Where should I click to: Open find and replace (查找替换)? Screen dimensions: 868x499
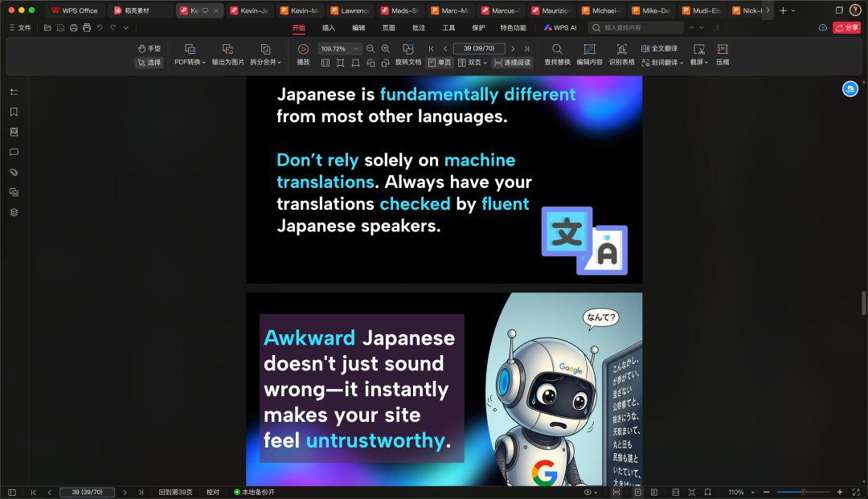[x=558, y=55]
